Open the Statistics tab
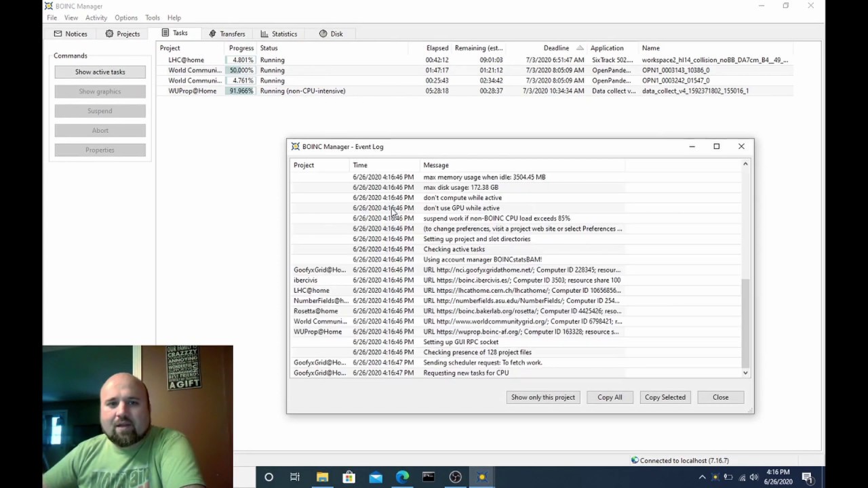 point(279,33)
